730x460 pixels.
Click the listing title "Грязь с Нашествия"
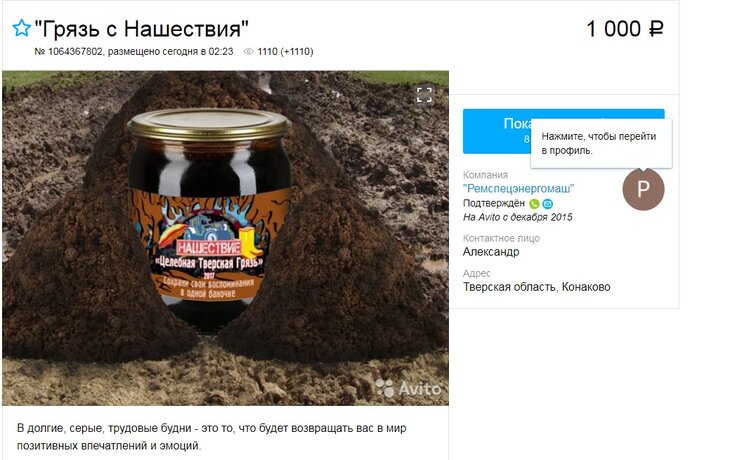(142, 29)
